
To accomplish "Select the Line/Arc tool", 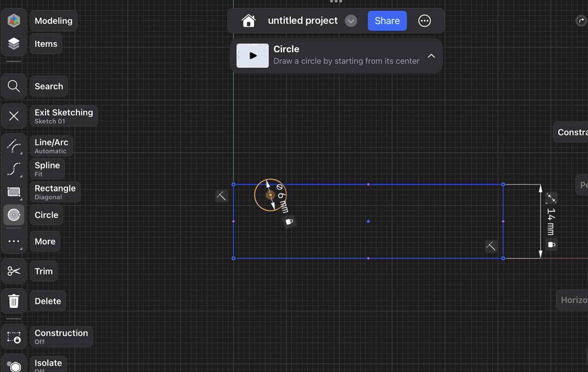I will 14,146.
